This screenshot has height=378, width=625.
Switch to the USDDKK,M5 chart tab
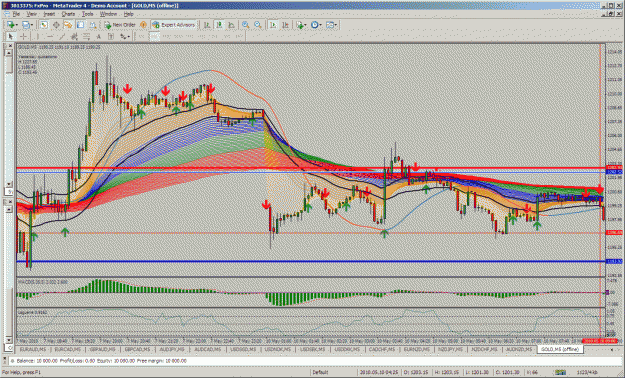(x=347, y=349)
